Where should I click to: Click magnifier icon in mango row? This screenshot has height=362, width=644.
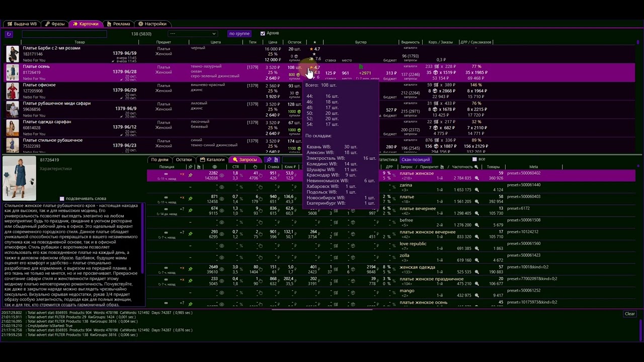477,295
